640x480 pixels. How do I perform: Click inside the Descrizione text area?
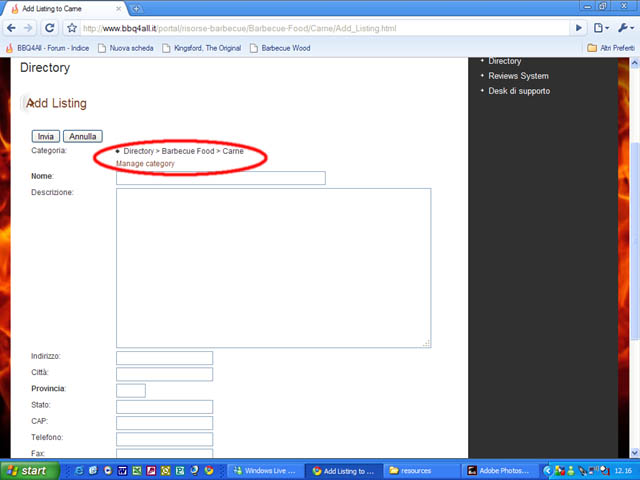click(273, 268)
